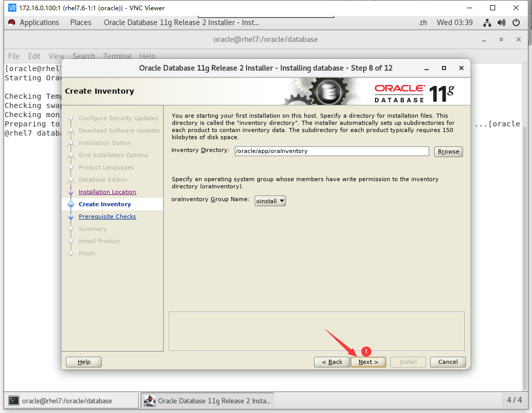Minimize the VNC Viewer window
The image size is (532, 413).
pos(470,8)
